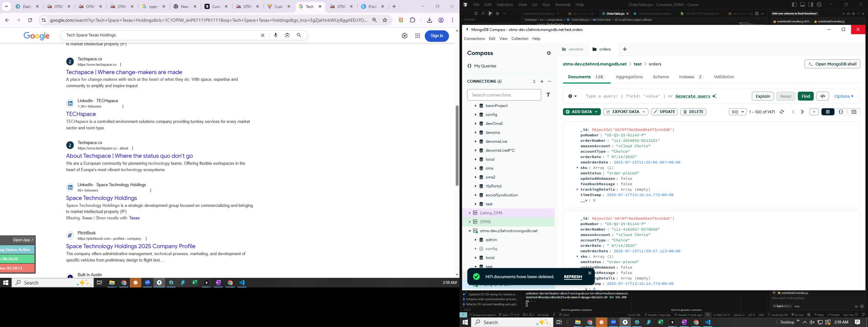Click Open MongoDB shell button

[832, 64]
